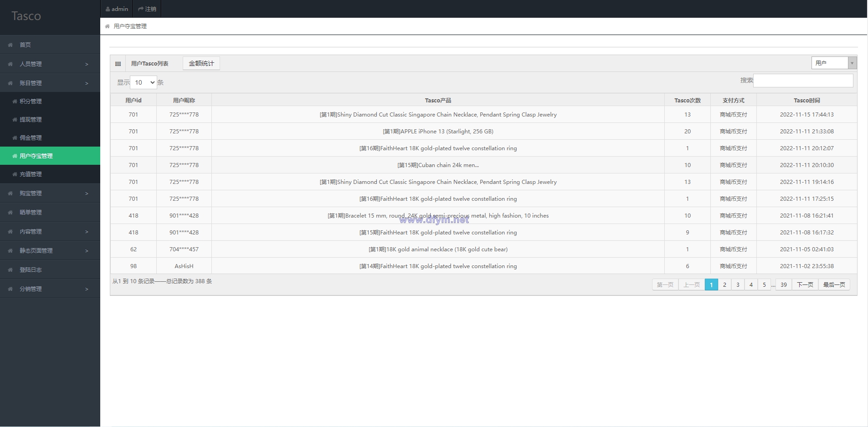Image resolution: width=868 pixels, height=427 pixels.
Task: Click the icon next to 登陆日志
Action: pyautogui.click(x=10, y=270)
